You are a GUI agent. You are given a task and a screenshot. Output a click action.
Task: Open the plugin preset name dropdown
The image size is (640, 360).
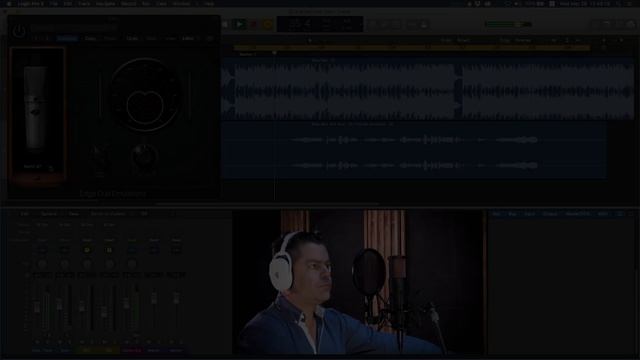tap(74, 27)
